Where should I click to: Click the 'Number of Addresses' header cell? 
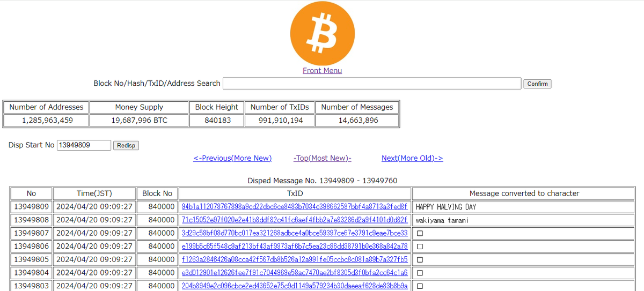[46, 107]
